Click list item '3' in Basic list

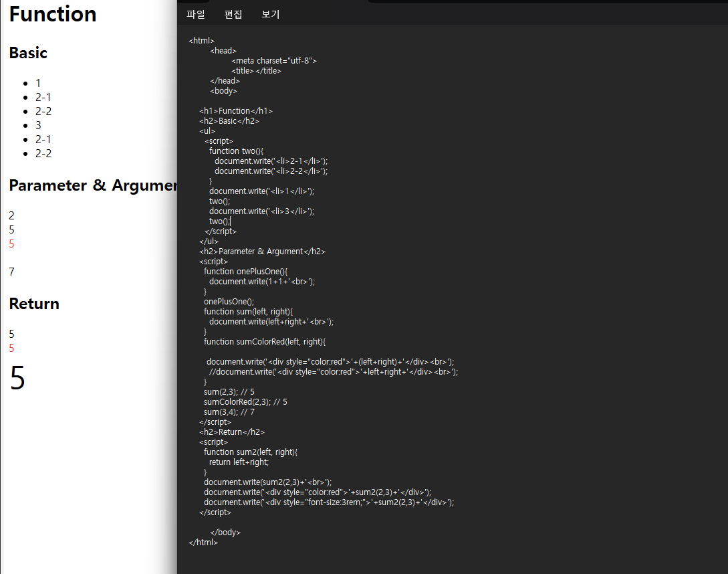click(38, 126)
